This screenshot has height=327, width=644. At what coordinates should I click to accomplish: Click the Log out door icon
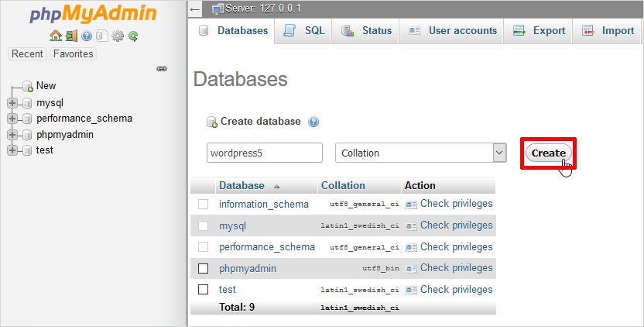(x=71, y=36)
